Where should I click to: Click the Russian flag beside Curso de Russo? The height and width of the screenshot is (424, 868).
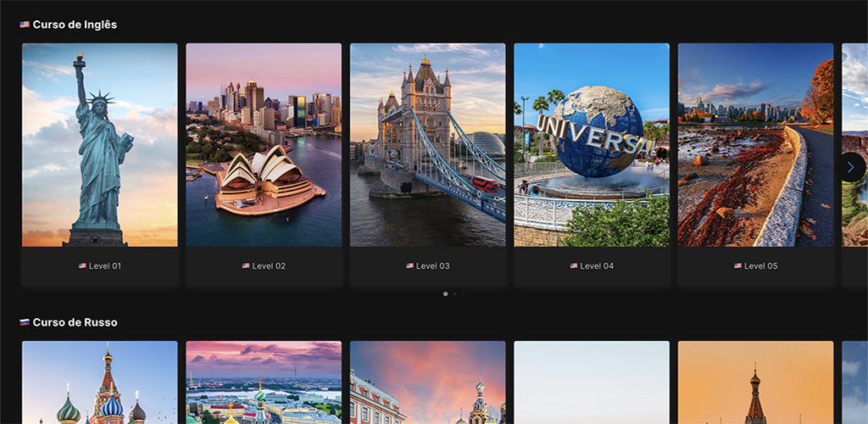pos(25,322)
